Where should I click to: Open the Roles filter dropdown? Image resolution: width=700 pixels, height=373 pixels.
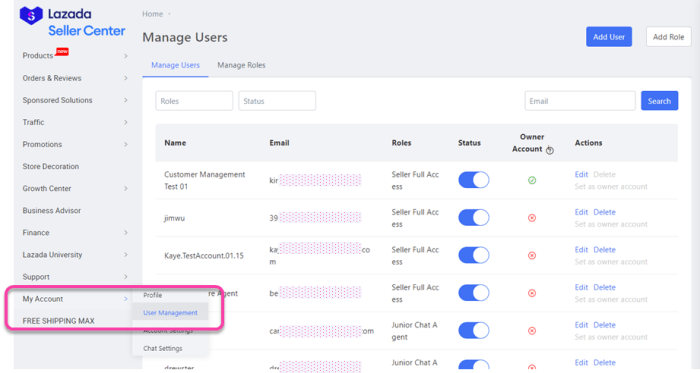point(194,101)
